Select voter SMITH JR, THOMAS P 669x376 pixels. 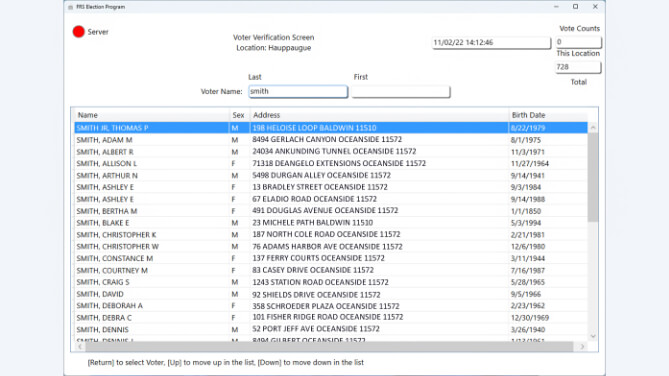pos(331,128)
